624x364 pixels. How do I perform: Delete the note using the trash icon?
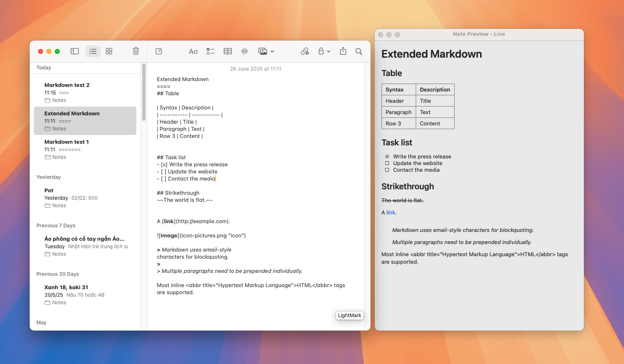[x=136, y=51]
